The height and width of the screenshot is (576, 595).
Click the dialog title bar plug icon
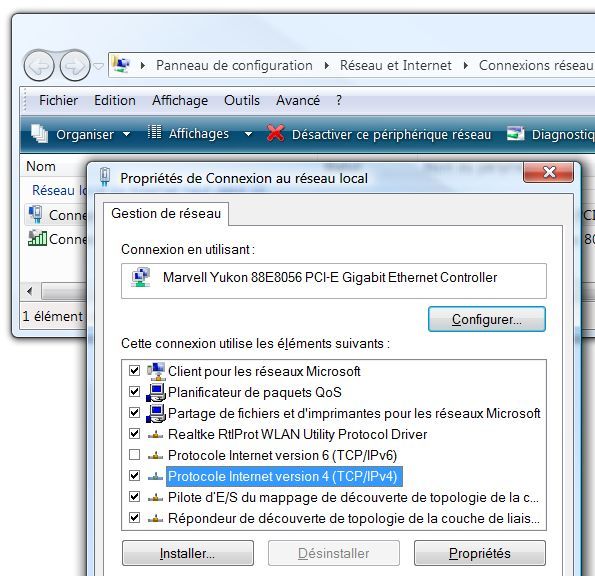(105, 177)
